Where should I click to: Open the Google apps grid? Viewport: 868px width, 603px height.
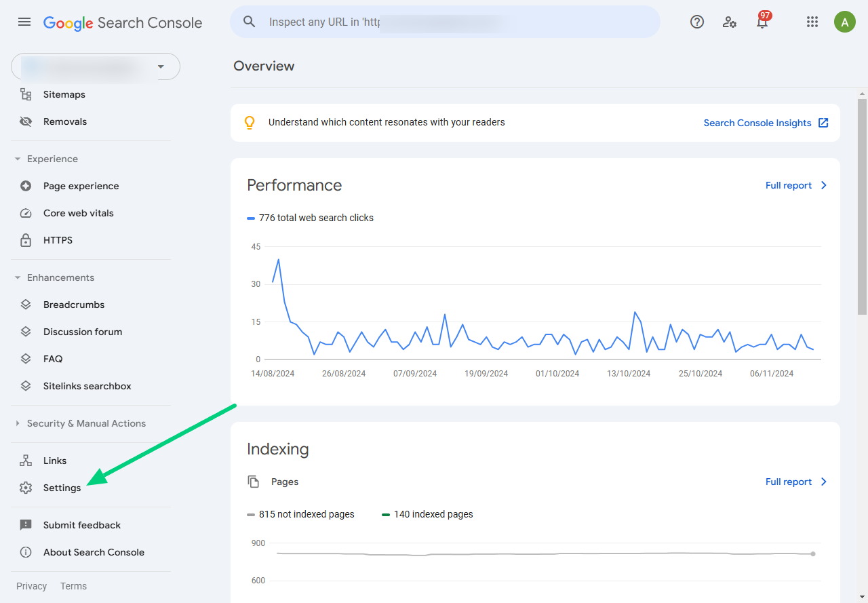pyautogui.click(x=812, y=22)
